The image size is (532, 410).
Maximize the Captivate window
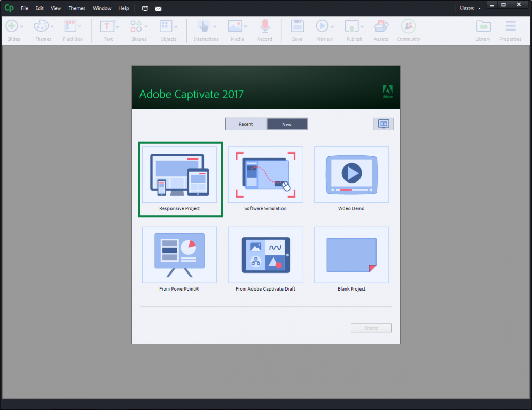click(503, 5)
